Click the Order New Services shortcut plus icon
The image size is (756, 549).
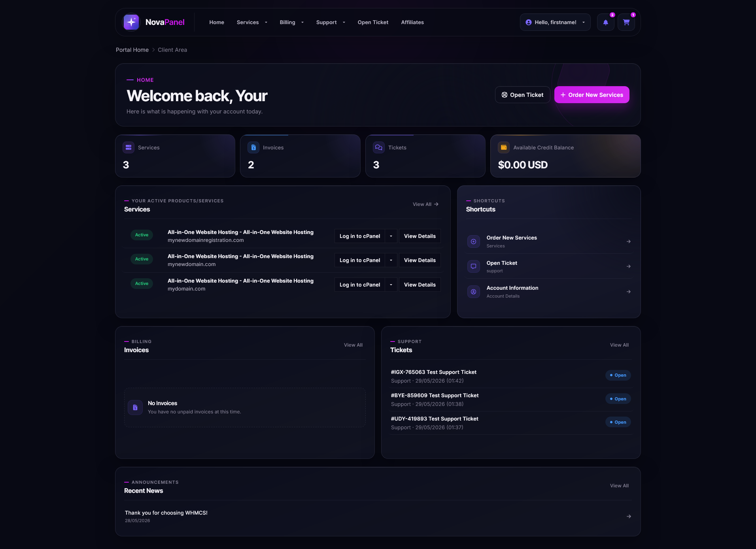pos(473,241)
